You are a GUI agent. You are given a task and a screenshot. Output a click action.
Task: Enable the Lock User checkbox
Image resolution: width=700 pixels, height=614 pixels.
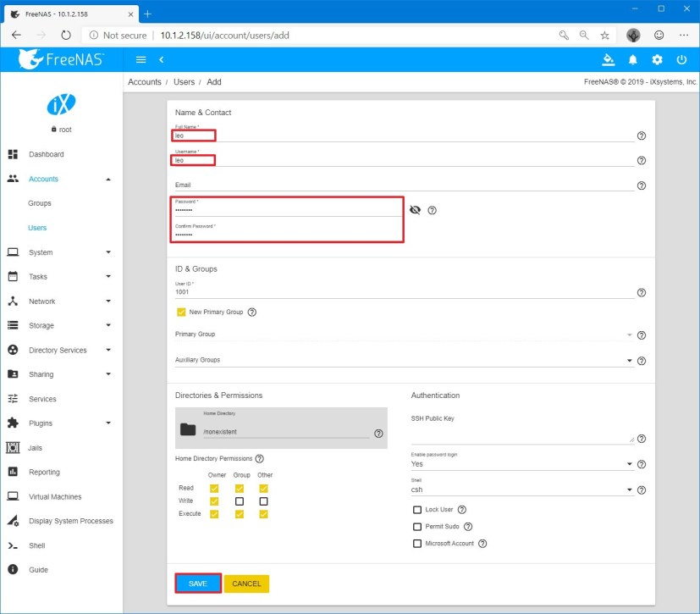(417, 509)
